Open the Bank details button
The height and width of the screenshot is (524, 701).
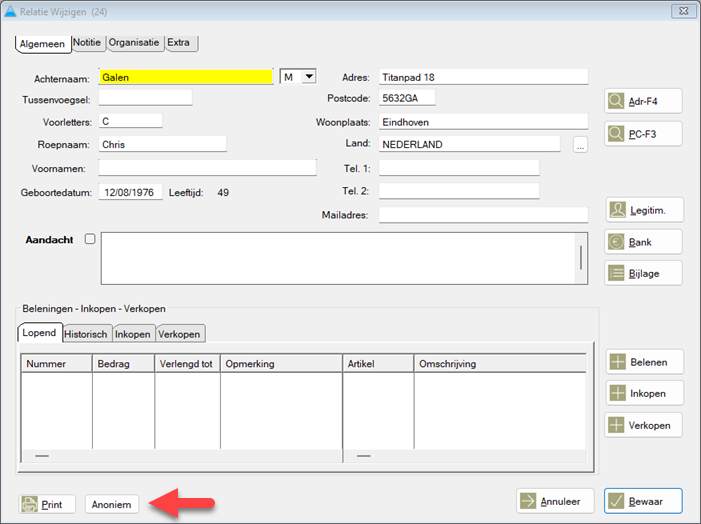[x=643, y=242]
